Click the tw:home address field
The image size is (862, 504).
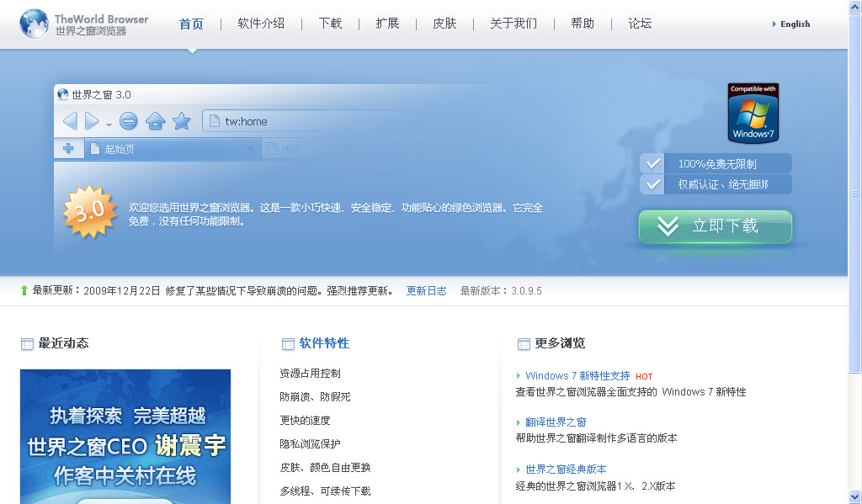(x=313, y=121)
